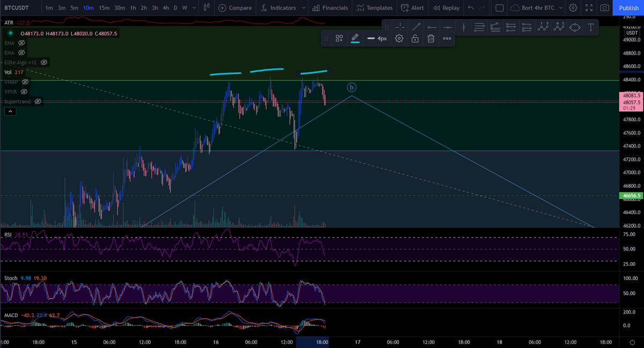Open the Compare symbol dialog

click(235, 8)
